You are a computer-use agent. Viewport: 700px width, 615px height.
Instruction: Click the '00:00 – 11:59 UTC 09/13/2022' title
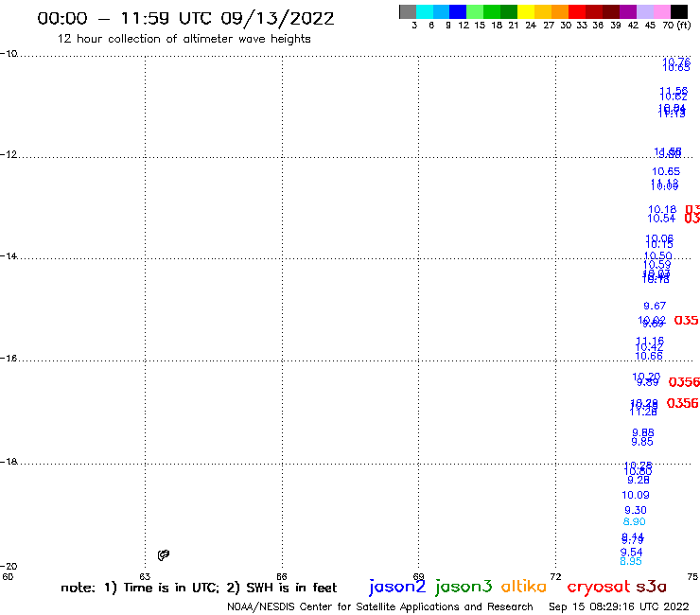(185, 19)
